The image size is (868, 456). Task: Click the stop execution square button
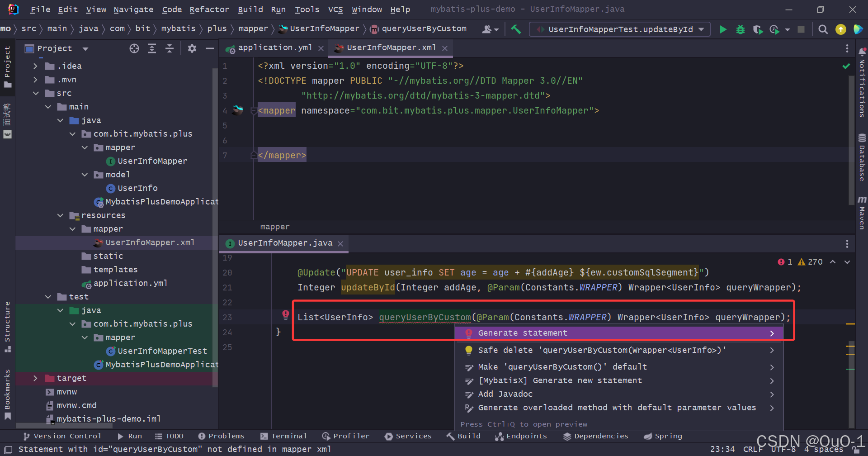[801, 29]
